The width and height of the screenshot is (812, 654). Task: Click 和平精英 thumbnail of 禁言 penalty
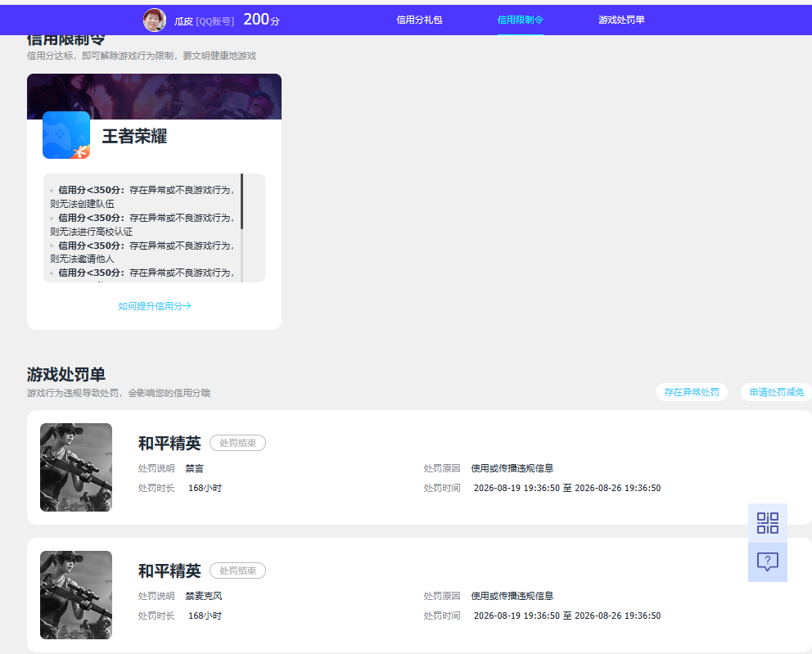click(76, 467)
